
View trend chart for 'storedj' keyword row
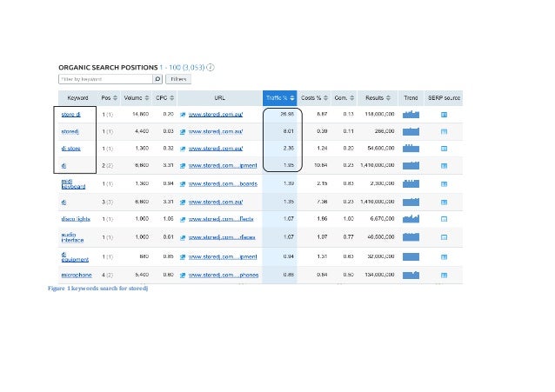coord(411,131)
